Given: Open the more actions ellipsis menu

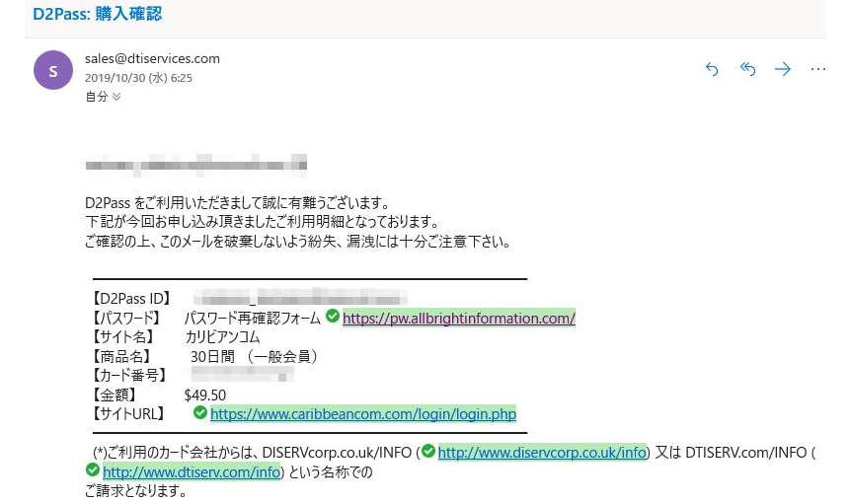Looking at the screenshot, I should point(817,69).
